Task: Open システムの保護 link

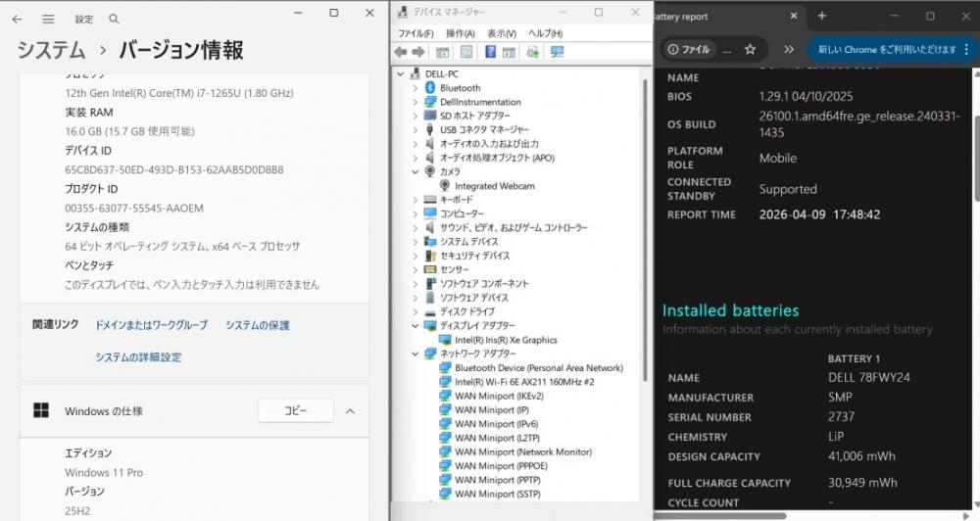Action: 258,325
